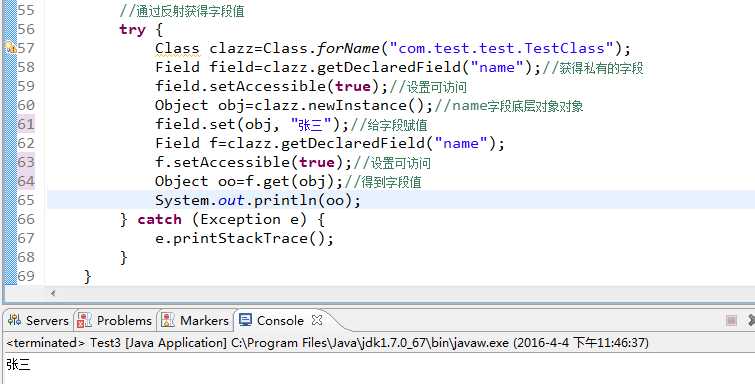
Task: Click the Servers tab icon
Action: [14, 320]
